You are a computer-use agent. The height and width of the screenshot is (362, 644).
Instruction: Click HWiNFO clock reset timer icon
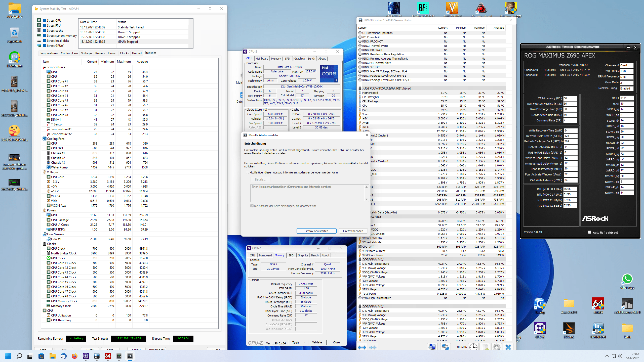[x=473, y=347]
